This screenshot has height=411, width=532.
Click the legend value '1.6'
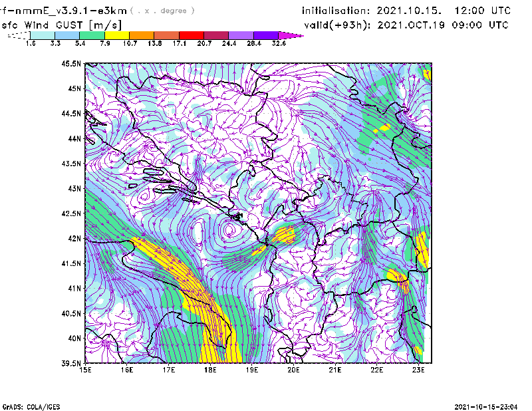pos(31,43)
